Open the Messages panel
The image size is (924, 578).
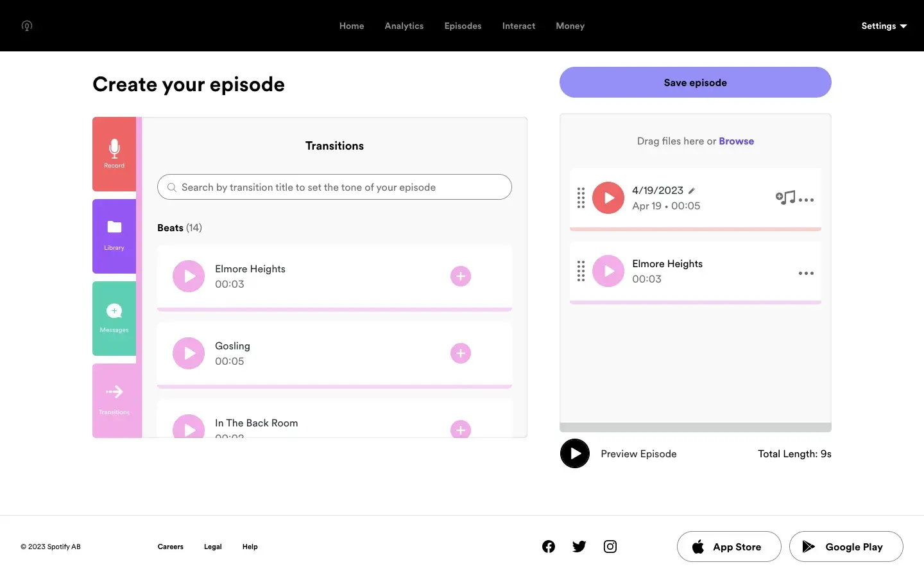coord(114,318)
